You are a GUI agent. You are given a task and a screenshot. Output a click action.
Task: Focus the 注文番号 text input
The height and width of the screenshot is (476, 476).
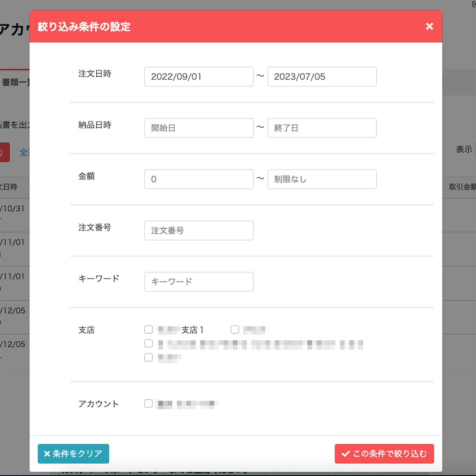point(199,230)
